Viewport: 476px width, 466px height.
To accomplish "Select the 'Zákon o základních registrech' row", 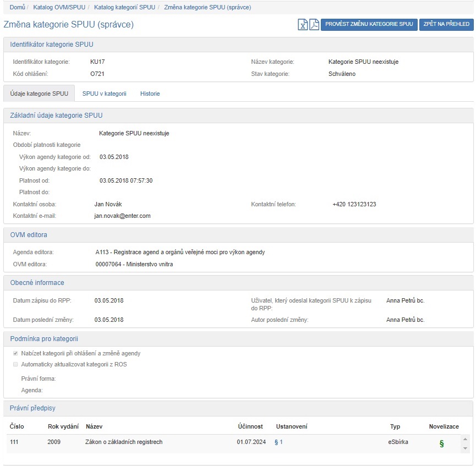I will point(124,442).
